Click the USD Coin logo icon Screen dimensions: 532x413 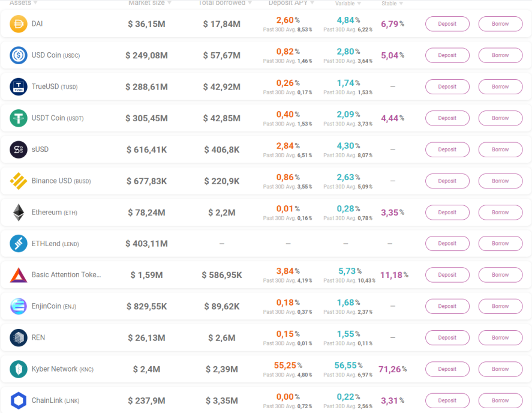tap(19, 55)
